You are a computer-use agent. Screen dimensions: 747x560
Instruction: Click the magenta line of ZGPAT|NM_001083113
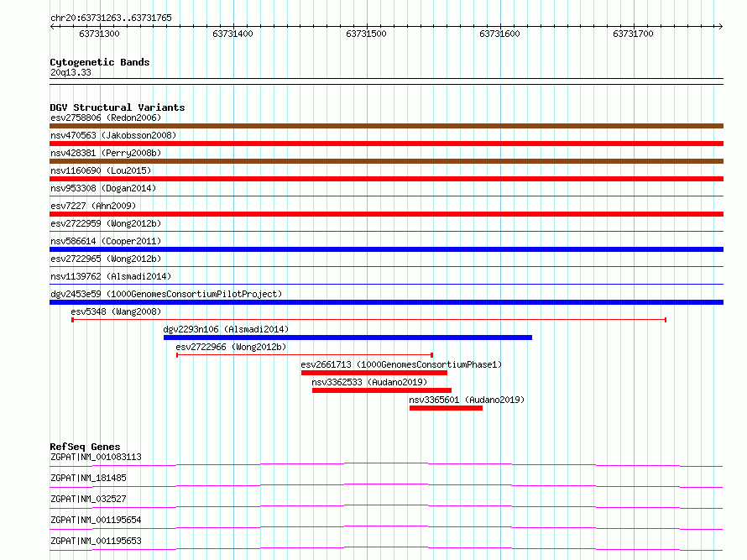(x=386, y=464)
